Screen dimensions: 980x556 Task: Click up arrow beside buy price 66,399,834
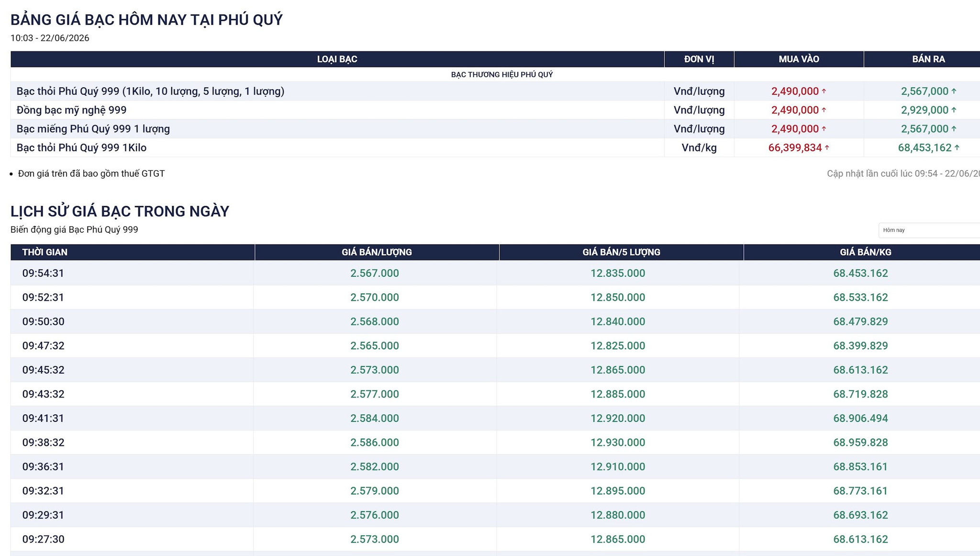point(827,148)
